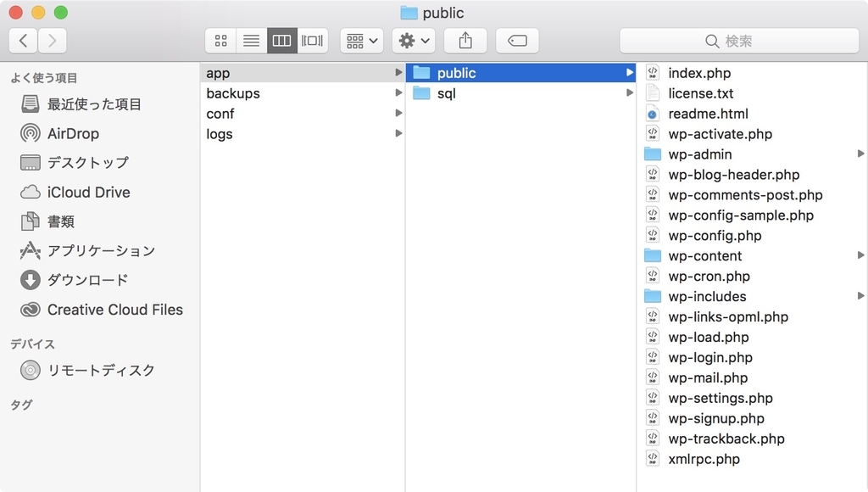Open 最近使った項目 in the sidebar
868x492 pixels.
tap(81, 104)
